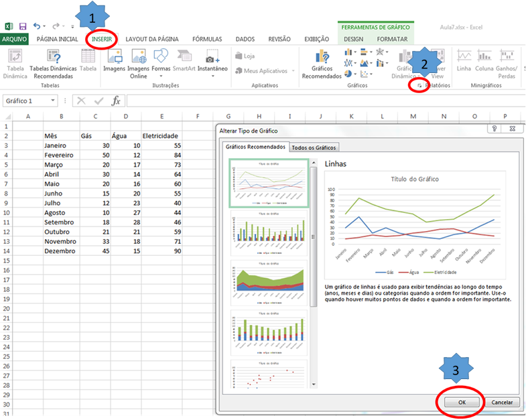This screenshot has width=526, height=420.
Task: Insert a line chart from Gráficos group
Action: pos(348,63)
